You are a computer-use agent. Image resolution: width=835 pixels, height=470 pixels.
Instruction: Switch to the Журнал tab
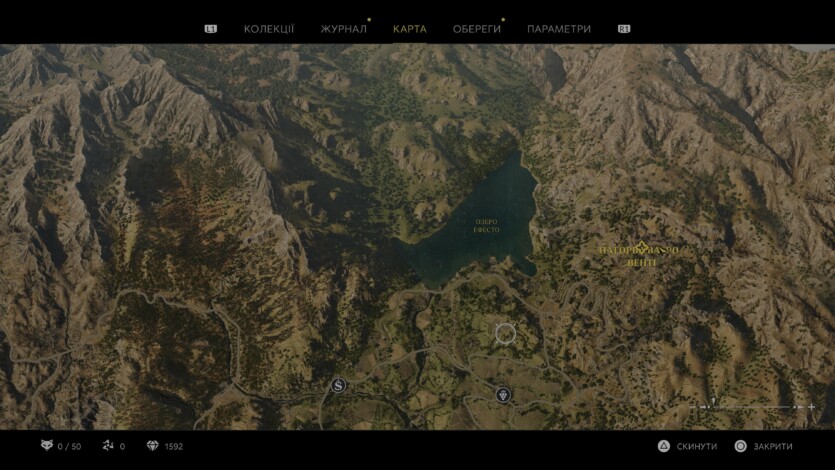pyautogui.click(x=343, y=29)
